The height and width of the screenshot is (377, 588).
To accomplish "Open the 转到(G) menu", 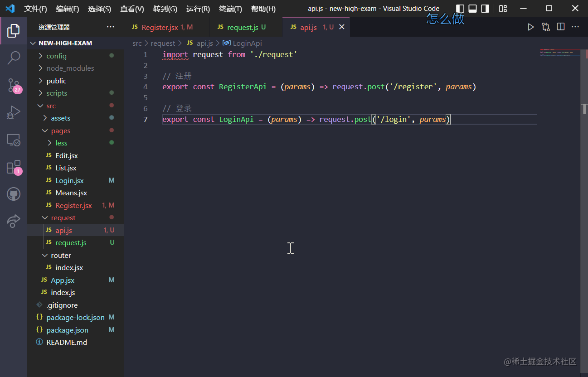I will tap(165, 9).
